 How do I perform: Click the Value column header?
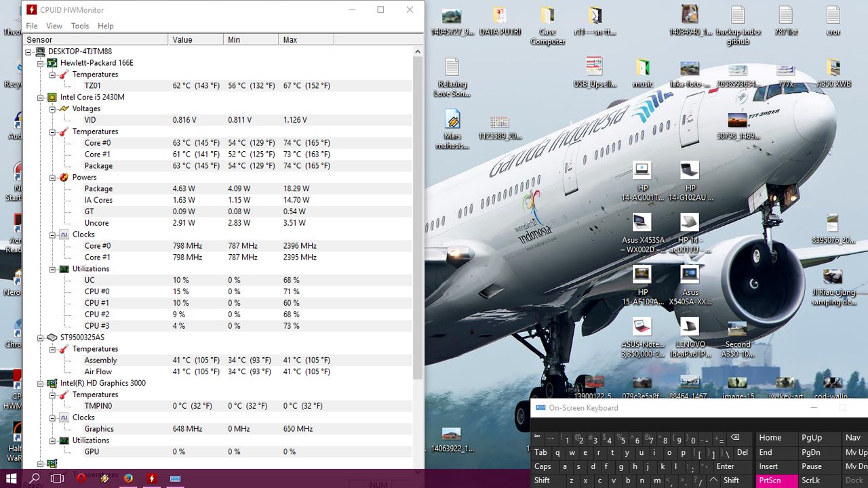click(196, 40)
